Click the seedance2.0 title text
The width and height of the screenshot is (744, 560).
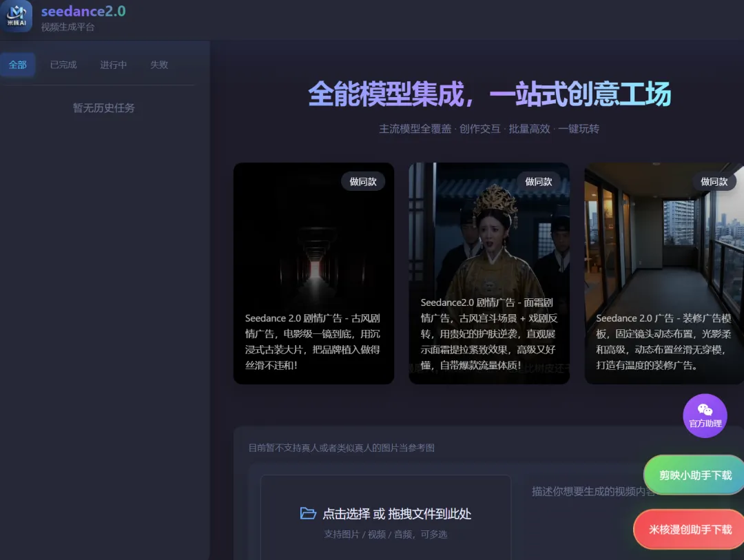[x=83, y=11]
